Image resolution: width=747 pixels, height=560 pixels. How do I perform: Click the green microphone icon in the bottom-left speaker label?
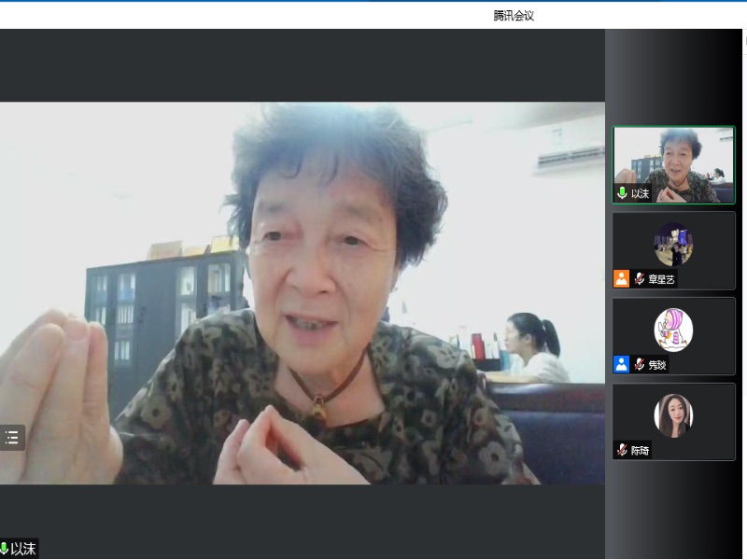pos(5,549)
